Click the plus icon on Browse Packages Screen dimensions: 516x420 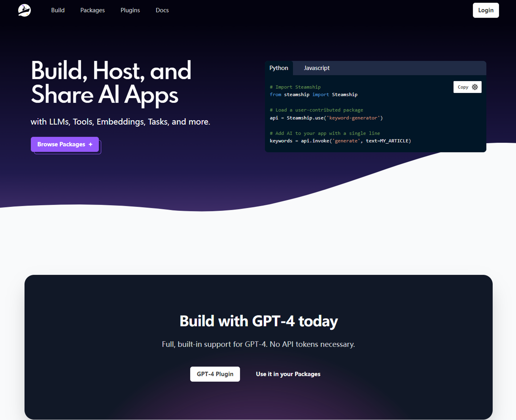tap(91, 144)
